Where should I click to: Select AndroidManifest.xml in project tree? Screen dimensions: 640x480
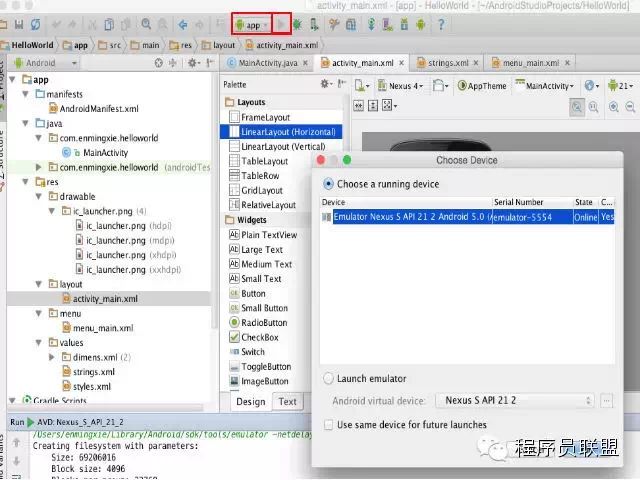[94, 109]
